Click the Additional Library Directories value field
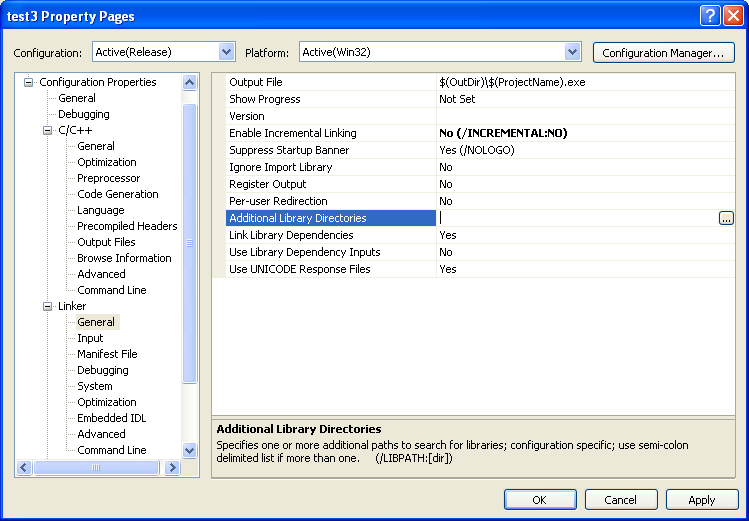This screenshot has height=521, width=749. [576, 218]
